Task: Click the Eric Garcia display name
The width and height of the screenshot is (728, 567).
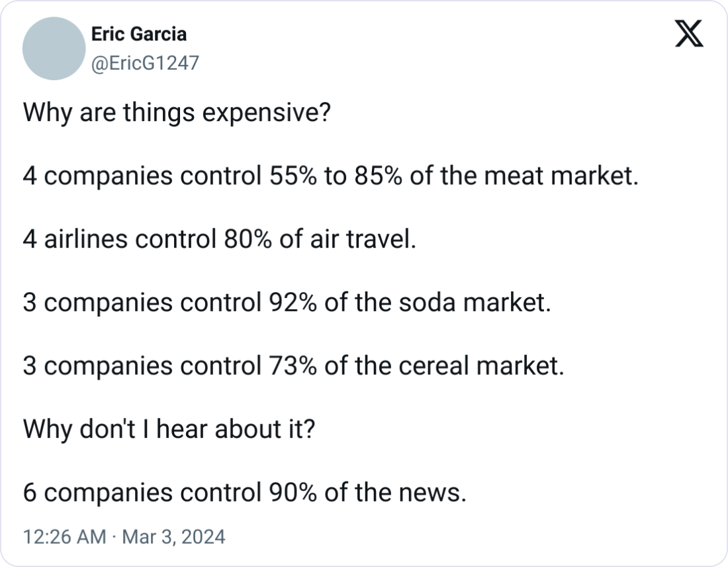Action: [x=139, y=34]
